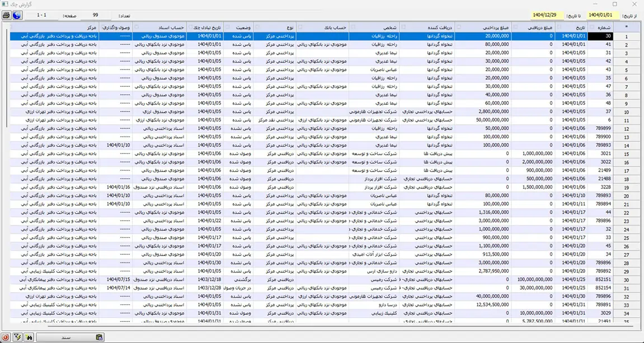This screenshot has width=644, height=343.
Task: Select row 10 via its row number
Action: pos(626,112)
